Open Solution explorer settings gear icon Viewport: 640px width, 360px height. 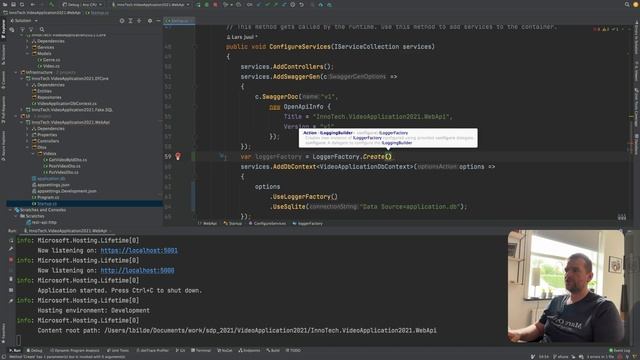tap(149, 20)
